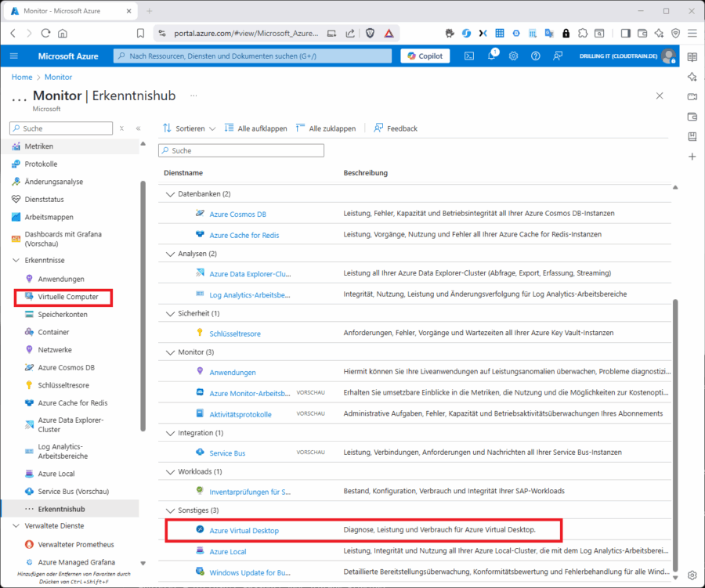705x588 pixels.
Task: Open the help question mark icon
Action: [x=535, y=56]
